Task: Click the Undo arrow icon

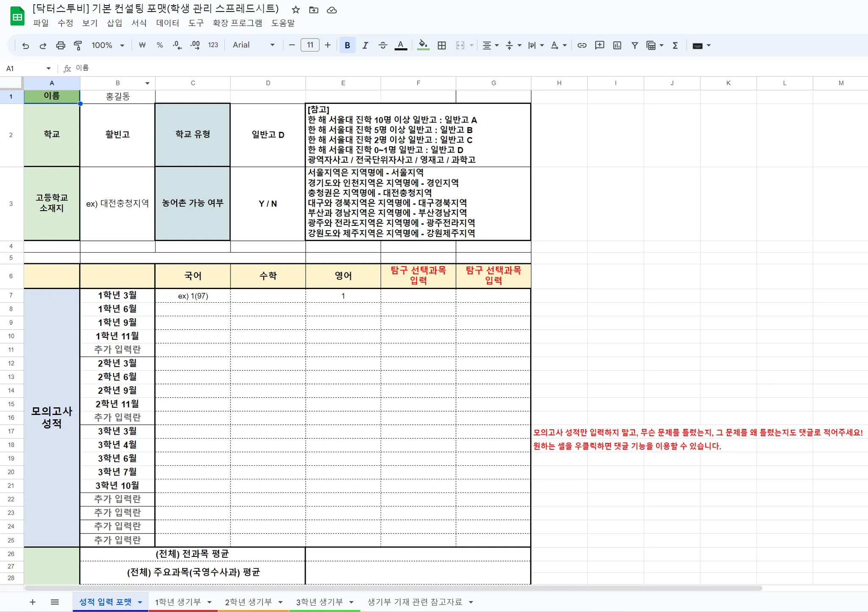Action: tap(25, 45)
